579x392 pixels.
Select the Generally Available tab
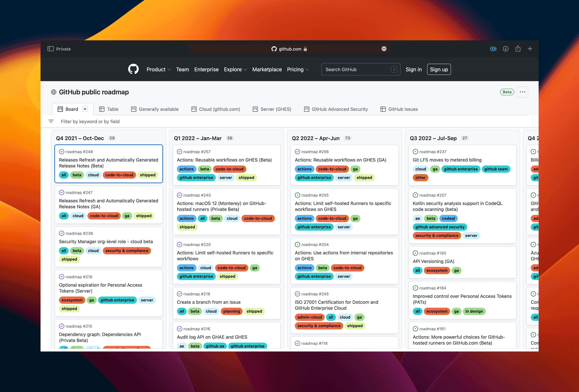[155, 109]
